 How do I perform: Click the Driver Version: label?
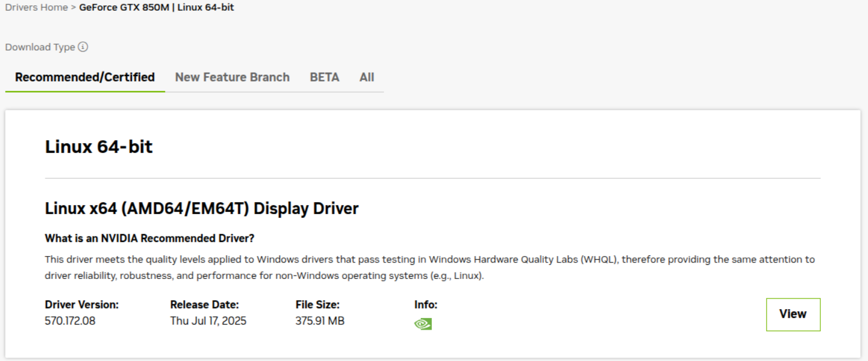click(x=82, y=305)
